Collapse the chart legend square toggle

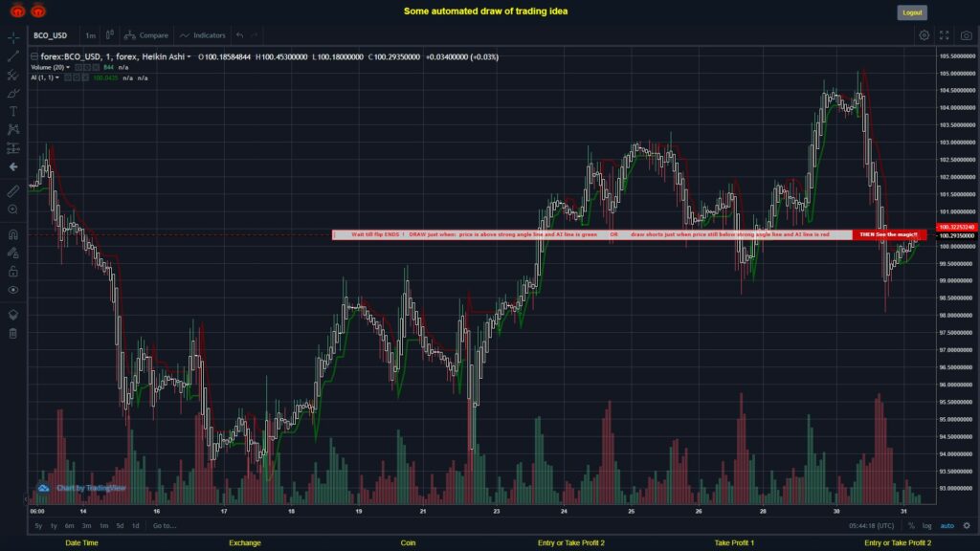point(34,56)
